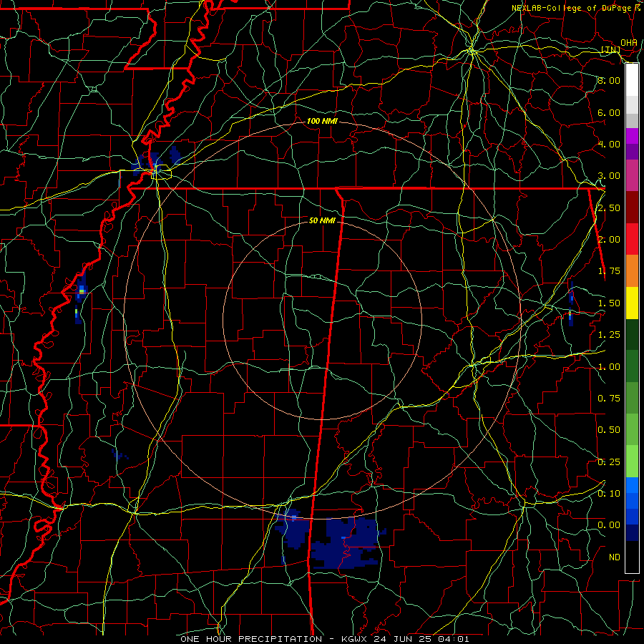644x644 pixels.
Task: Click the pink swatch in the legend
Action: (632, 175)
